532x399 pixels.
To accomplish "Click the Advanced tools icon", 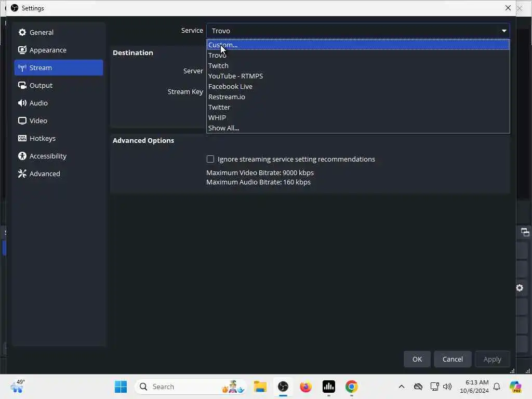I will [22, 174].
